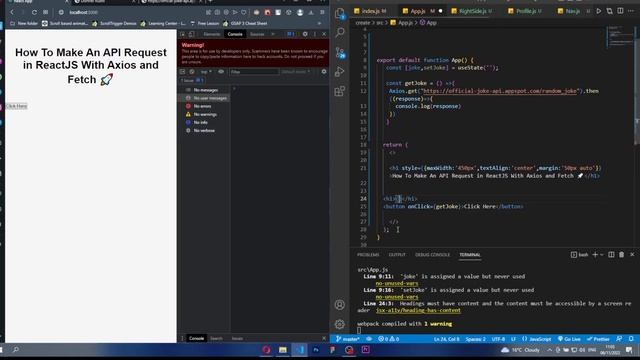Select Spaces: 2 indentation in status bar

pyautogui.click(x=476, y=339)
